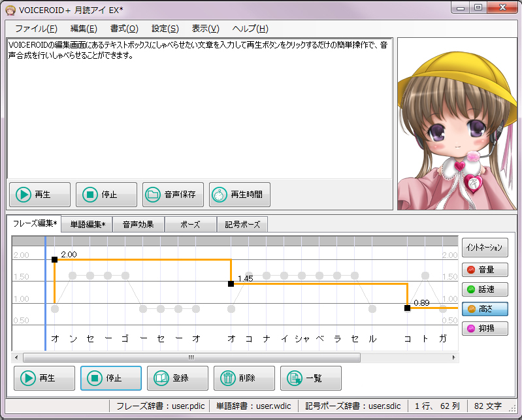Select the 音量 volume mode button
The image size is (522, 420).
click(x=485, y=270)
